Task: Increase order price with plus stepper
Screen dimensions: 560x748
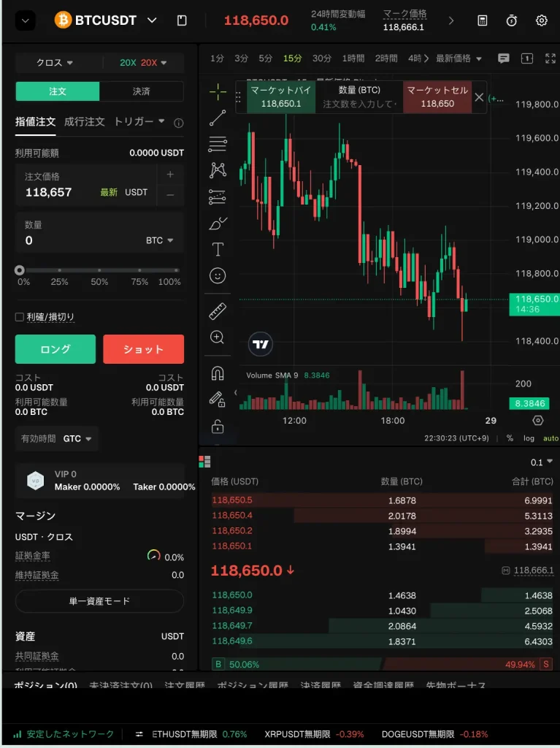Action: (170, 175)
